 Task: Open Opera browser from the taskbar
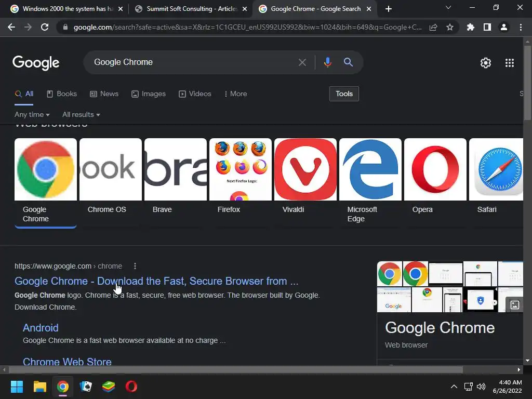click(131, 387)
